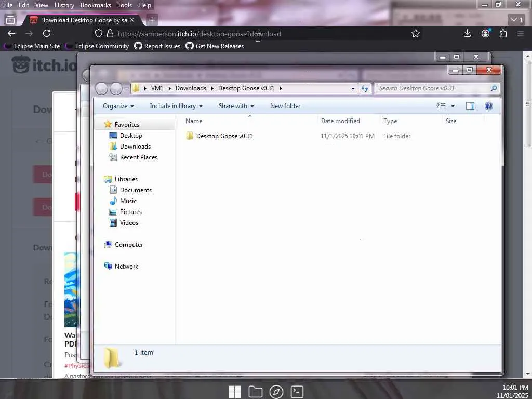Click the Explorer refresh button
532x399 pixels.
(x=365, y=88)
